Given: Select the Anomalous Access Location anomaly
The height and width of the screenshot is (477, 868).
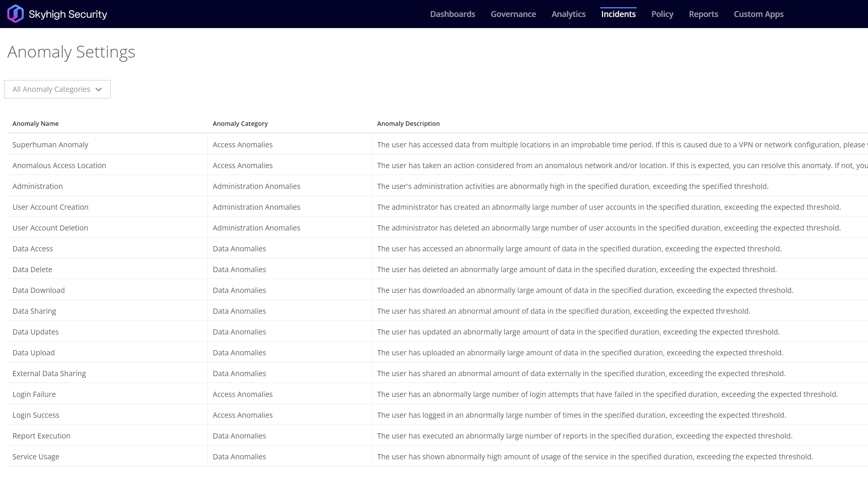Looking at the screenshot, I should tap(59, 166).
